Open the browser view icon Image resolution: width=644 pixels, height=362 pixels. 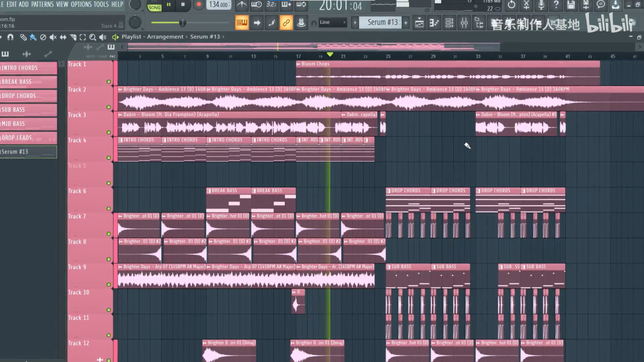click(x=479, y=23)
